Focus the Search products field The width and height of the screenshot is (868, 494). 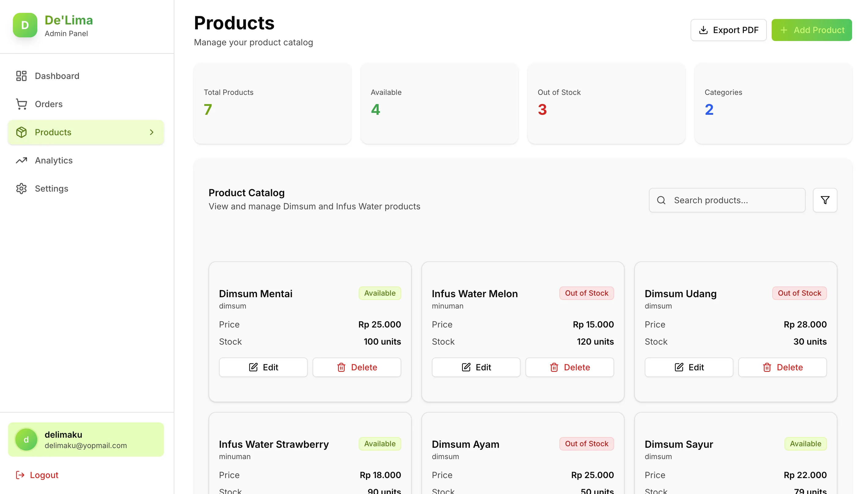(x=727, y=200)
